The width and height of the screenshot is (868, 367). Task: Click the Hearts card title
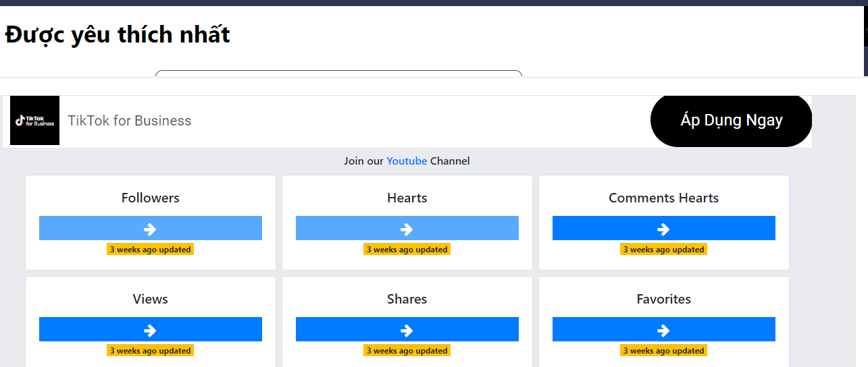pos(407,198)
